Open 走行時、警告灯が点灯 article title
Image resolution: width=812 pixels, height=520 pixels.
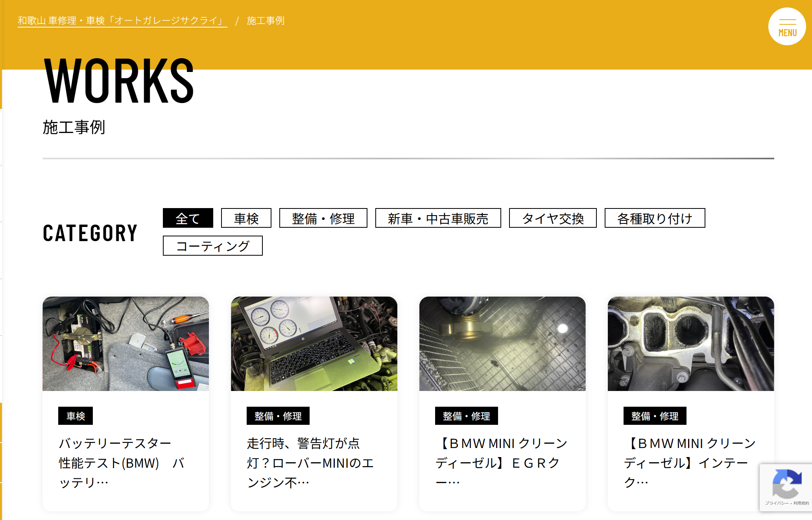click(310, 463)
